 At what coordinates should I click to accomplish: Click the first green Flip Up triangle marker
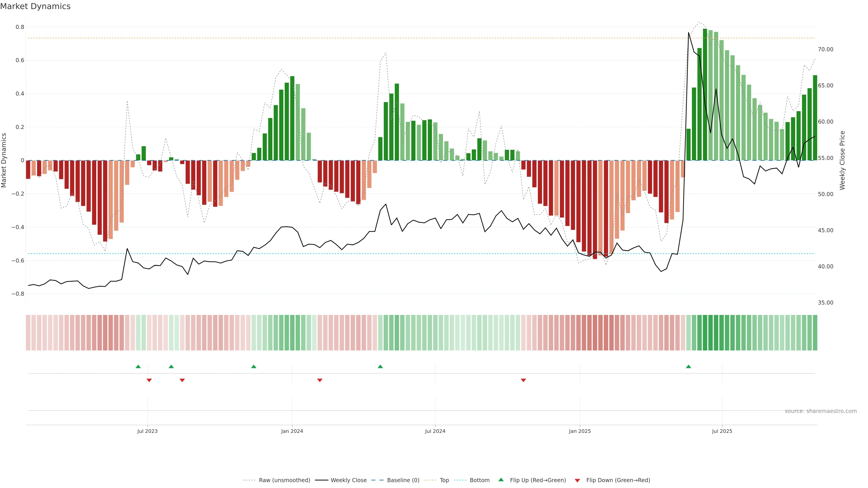pyautogui.click(x=138, y=366)
